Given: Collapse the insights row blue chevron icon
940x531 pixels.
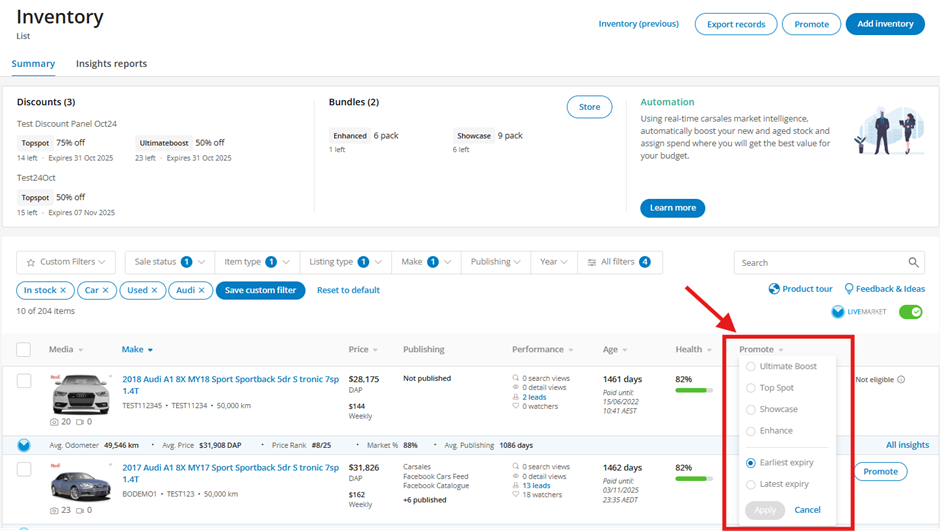Looking at the screenshot, I should click(x=24, y=445).
